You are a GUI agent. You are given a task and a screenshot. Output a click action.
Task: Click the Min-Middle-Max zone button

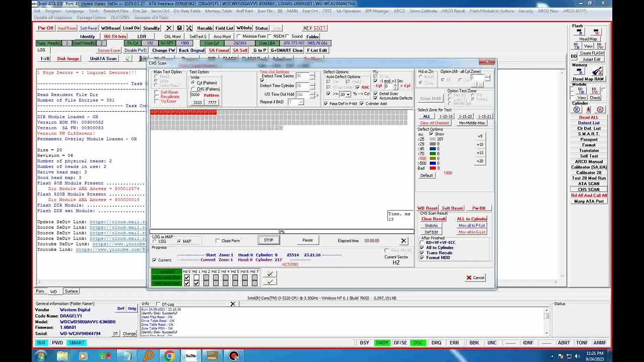pos(472,123)
